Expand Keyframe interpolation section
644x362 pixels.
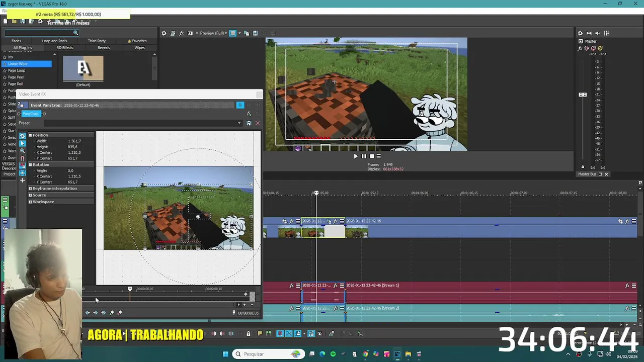30,189
